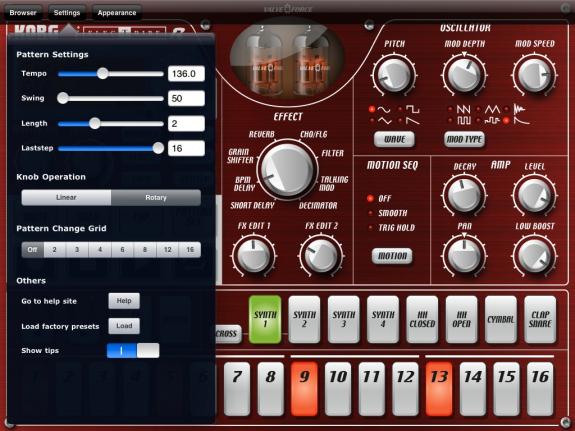
Task: Set Pattern Change Grid to 8
Action: (x=145, y=250)
